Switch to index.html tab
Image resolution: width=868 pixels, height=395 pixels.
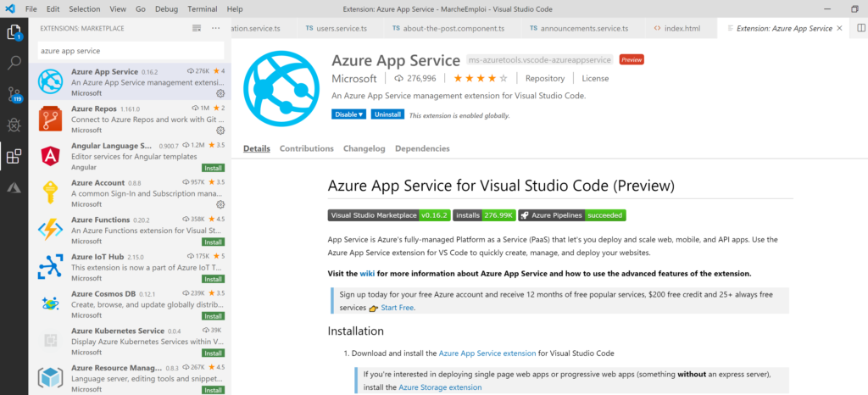(679, 28)
